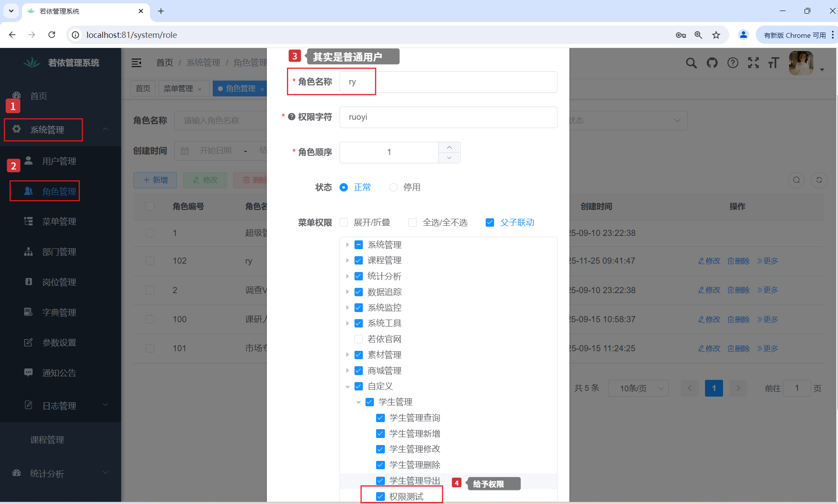Open the help documentation icon

pos(733,63)
